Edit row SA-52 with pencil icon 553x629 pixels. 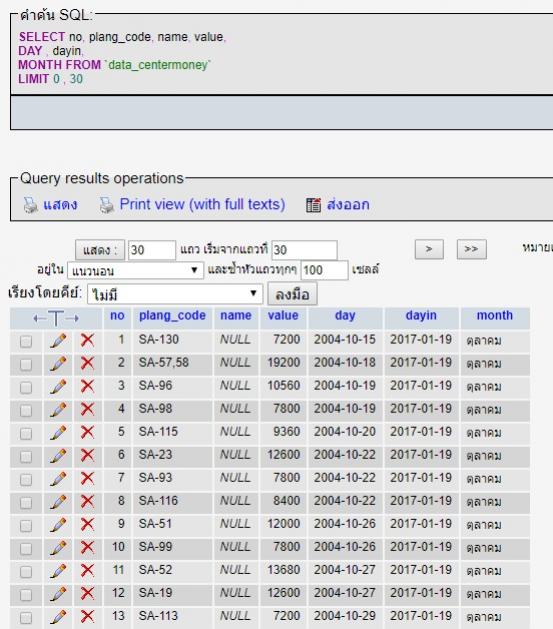[x=58, y=571]
